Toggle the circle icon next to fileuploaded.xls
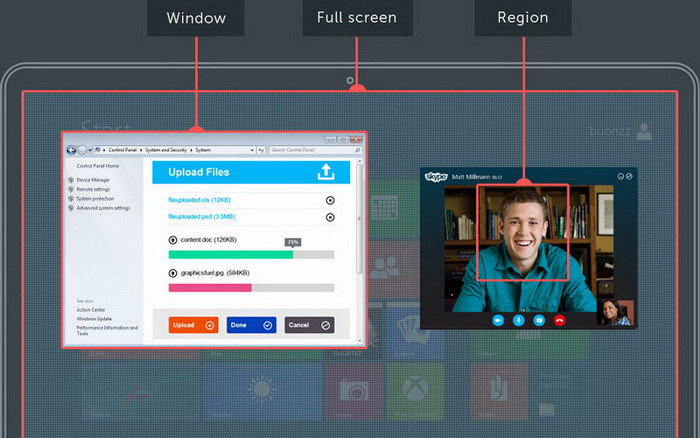This screenshot has width=700, height=438. [x=330, y=200]
